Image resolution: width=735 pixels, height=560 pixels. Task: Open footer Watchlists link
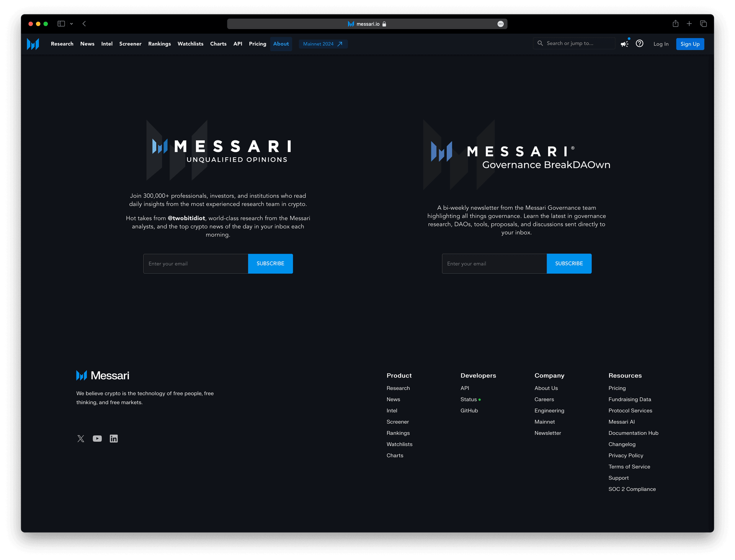pyautogui.click(x=400, y=444)
